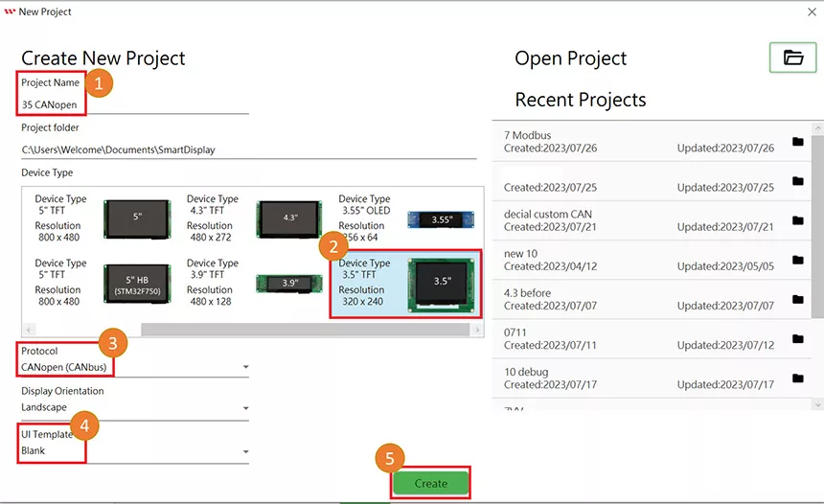Choose the 5" TFT 800 x 480 device

(101, 218)
